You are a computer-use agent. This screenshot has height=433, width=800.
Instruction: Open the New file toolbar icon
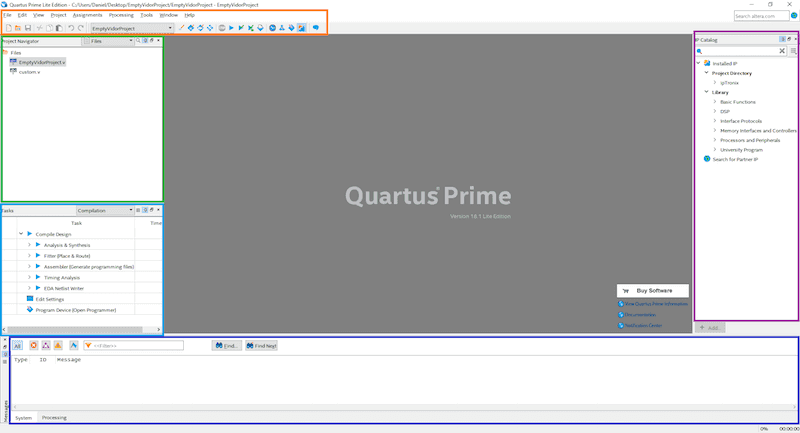pos(7,28)
